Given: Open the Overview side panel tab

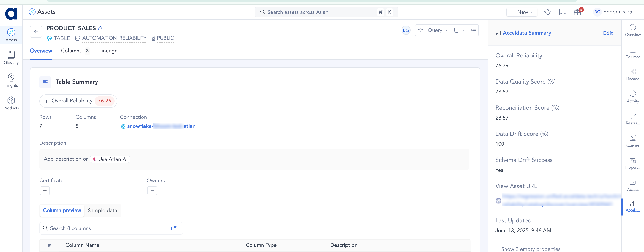Looking at the screenshot, I should [x=633, y=31].
